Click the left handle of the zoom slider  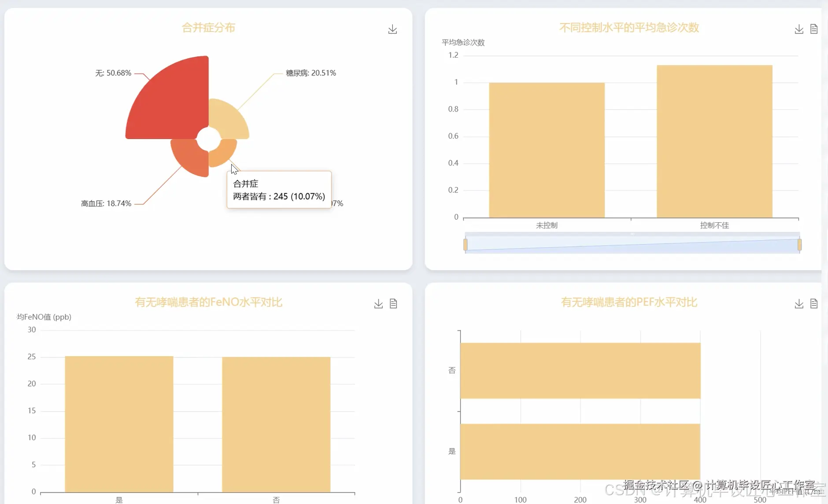click(x=466, y=243)
